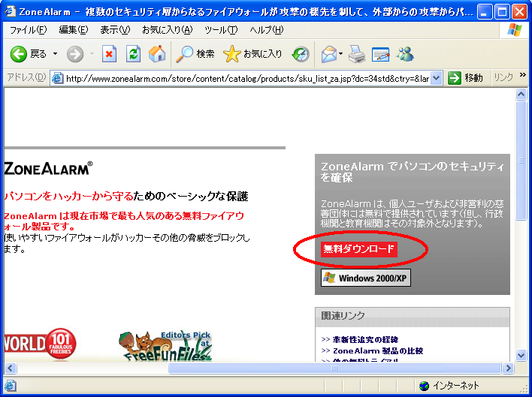
Task: Click the 無料ダウンロード red button
Action: pyautogui.click(x=359, y=249)
